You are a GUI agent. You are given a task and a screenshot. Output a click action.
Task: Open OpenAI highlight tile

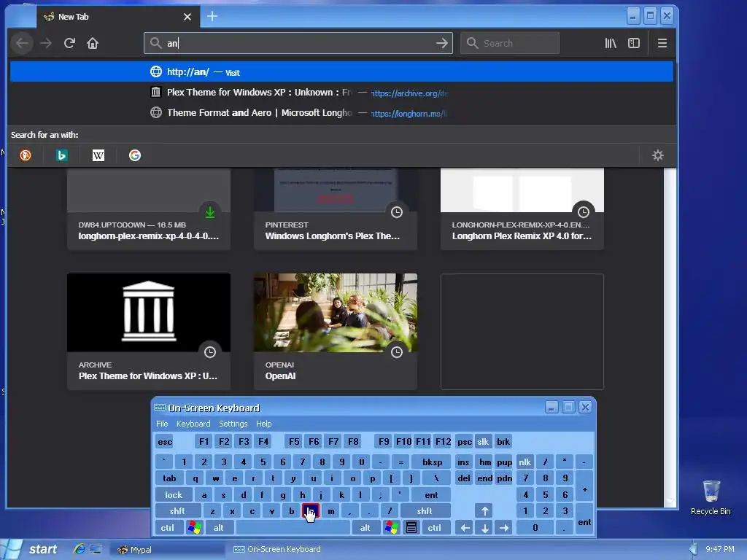pyautogui.click(x=336, y=332)
